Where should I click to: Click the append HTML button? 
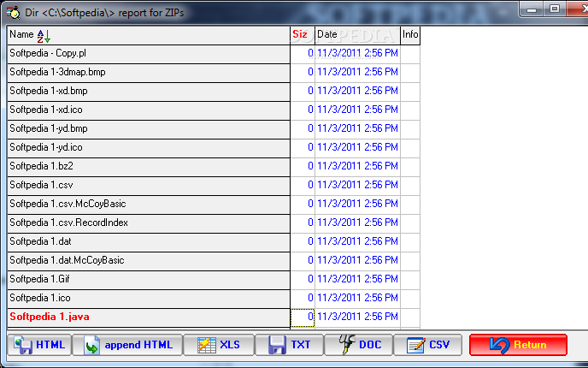coord(127,344)
